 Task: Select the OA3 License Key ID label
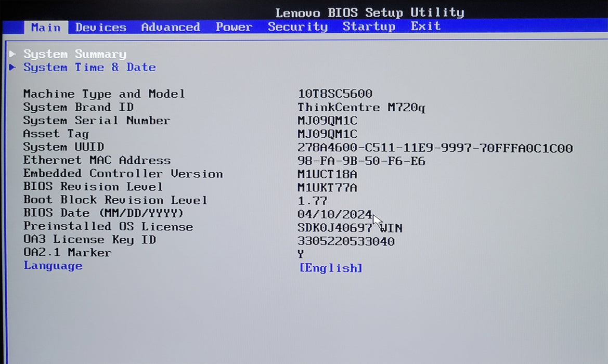(x=89, y=240)
